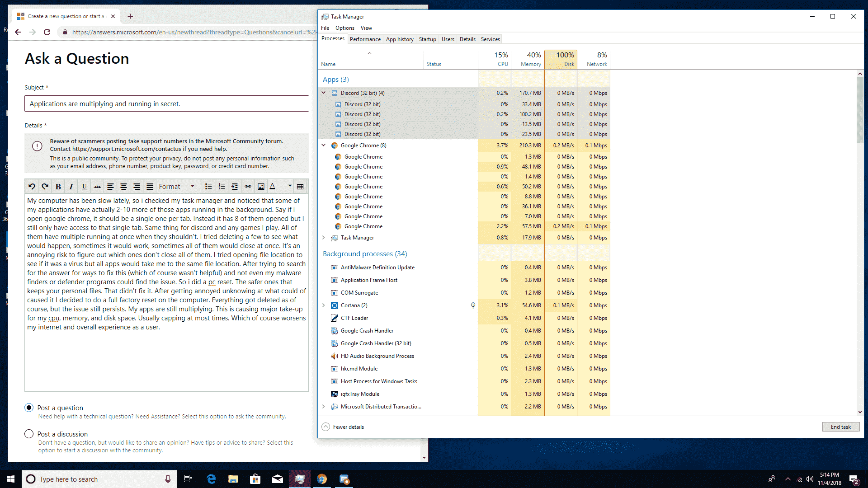Go back in Chrome browser
Viewport: 868px width, 488px height.
(x=18, y=32)
